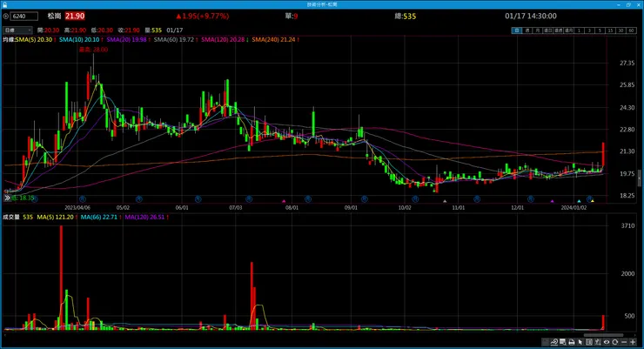Image resolution: width=644 pixels, height=349 pixels.
Task: Click the yellow triangle marker at chart right
Action: (x=593, y=201)
